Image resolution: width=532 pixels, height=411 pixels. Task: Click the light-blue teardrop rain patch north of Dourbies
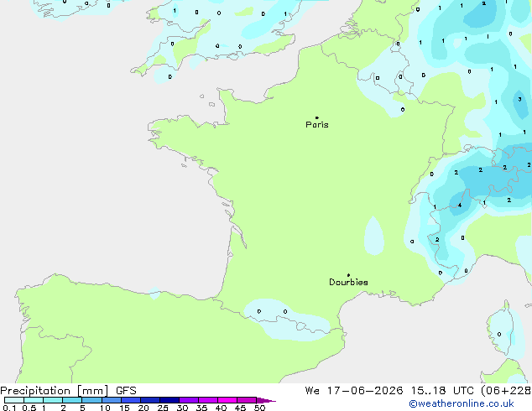tap(374, 237)
